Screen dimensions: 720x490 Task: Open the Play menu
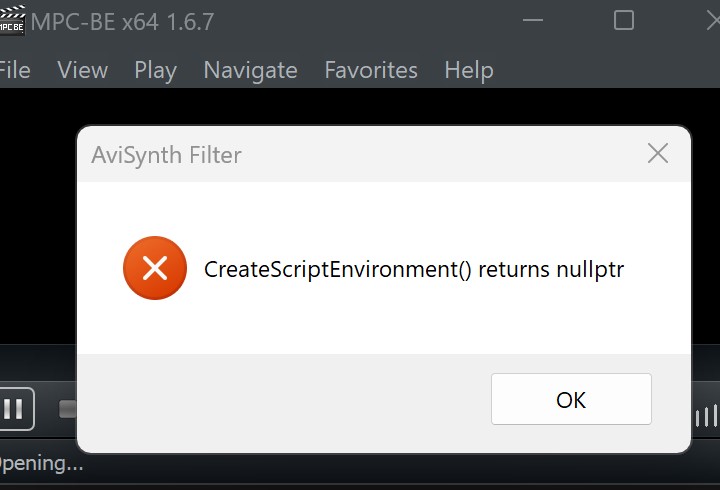[155, 70]
